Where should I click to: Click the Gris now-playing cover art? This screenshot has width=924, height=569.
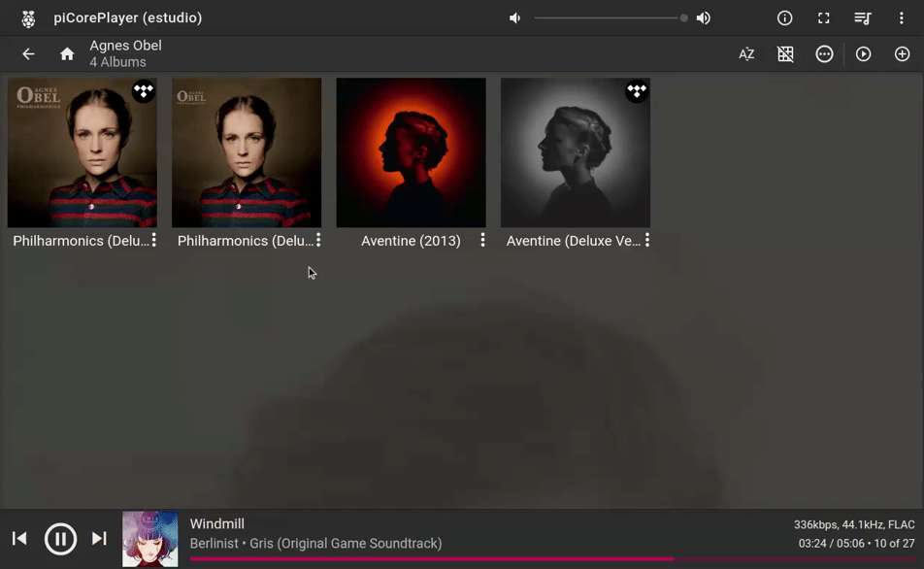coord(149,539)
